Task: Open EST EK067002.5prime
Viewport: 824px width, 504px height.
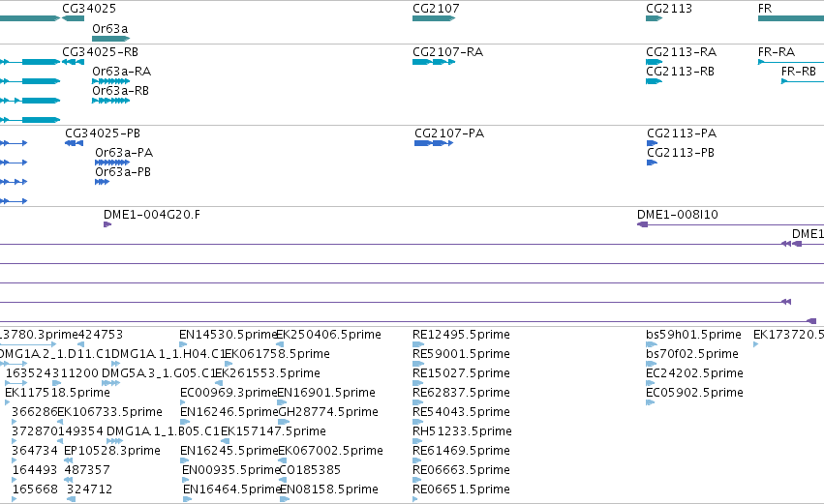Action: [x=330, y=451]
